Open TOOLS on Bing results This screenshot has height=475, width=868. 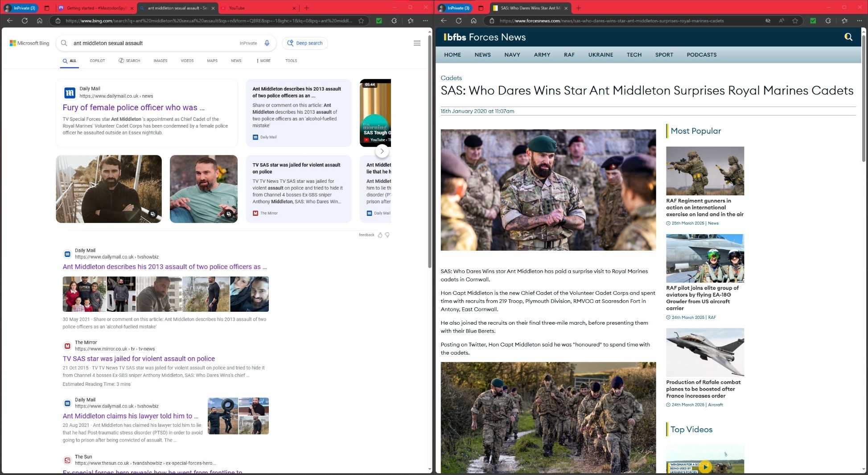pyautogui.click(x=291, y=61)
